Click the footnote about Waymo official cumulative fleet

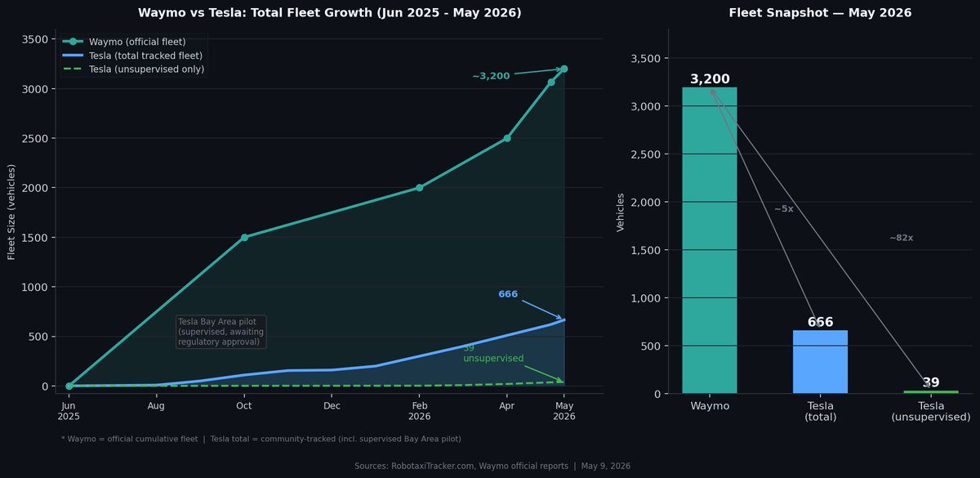pyautogui.click(x=261, y=439)
